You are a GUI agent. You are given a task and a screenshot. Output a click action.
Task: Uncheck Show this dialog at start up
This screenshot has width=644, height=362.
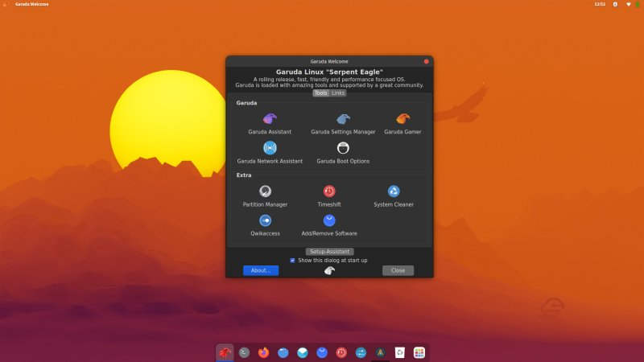point(292,260)
